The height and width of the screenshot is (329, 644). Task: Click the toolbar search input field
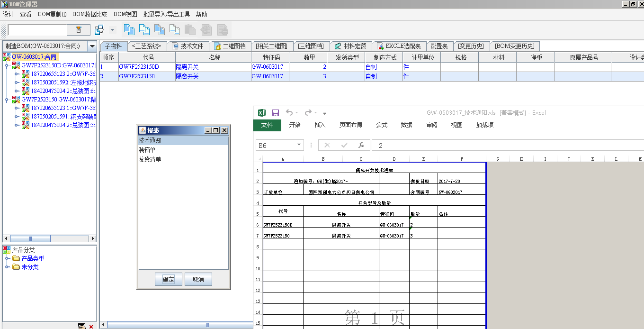click(37, 30)
